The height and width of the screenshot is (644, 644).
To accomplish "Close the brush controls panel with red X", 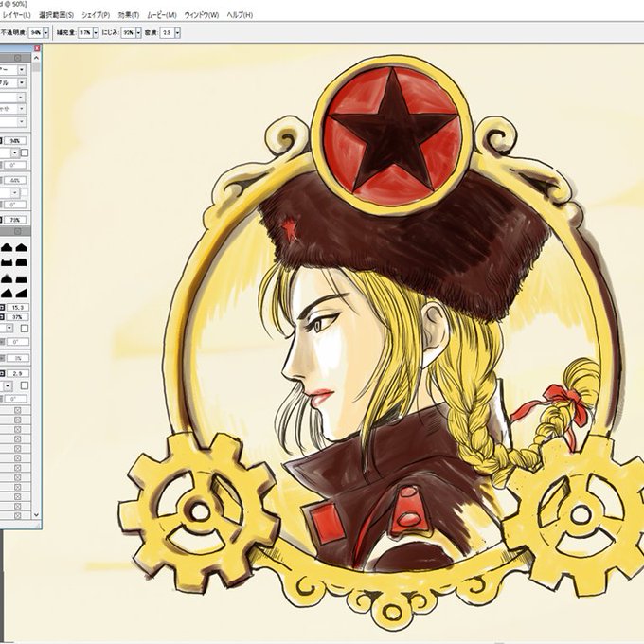I will click(x=37, y=48).
